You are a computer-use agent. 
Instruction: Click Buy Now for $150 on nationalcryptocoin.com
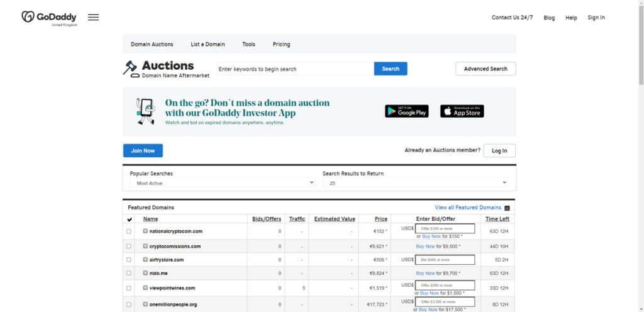tap(431, 237)
